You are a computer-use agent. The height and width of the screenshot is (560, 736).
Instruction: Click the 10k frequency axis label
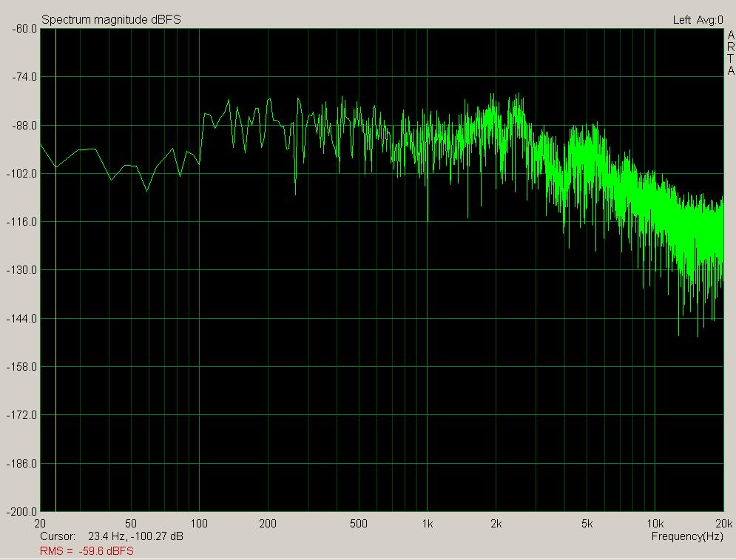(x=655, y=524)
